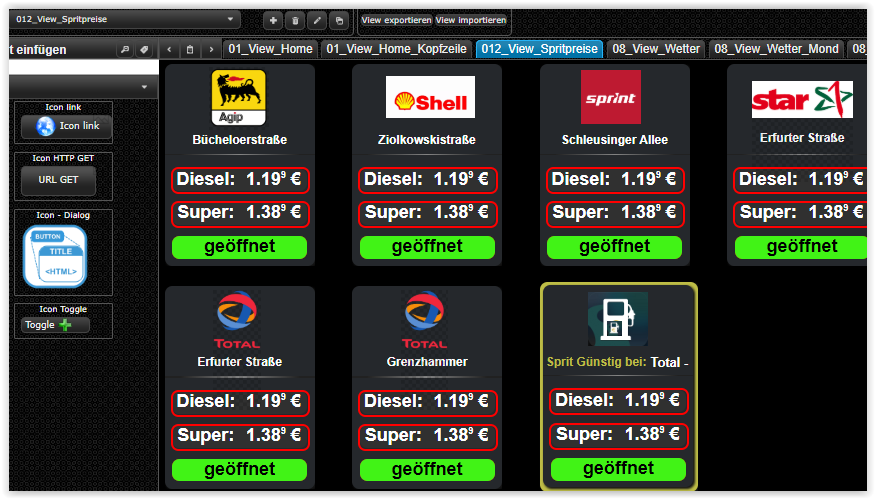Select Shell Diesel price field

click(427, 180)
